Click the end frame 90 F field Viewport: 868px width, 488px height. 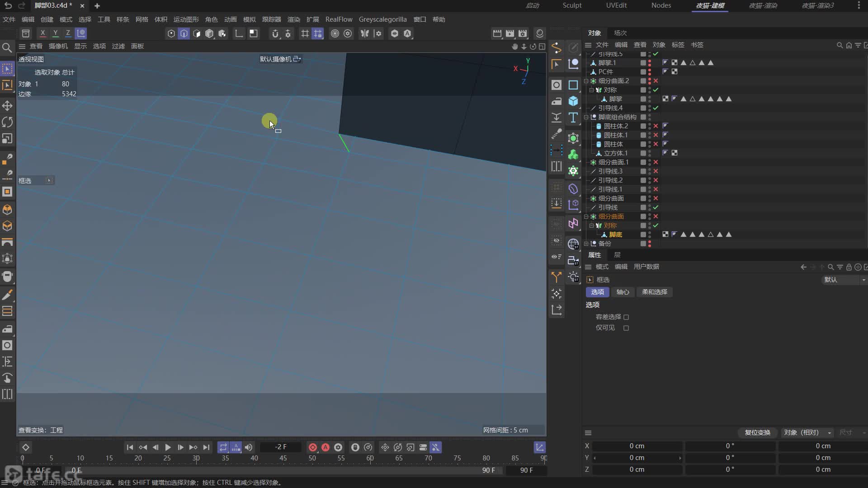click(x=527, y=470)
